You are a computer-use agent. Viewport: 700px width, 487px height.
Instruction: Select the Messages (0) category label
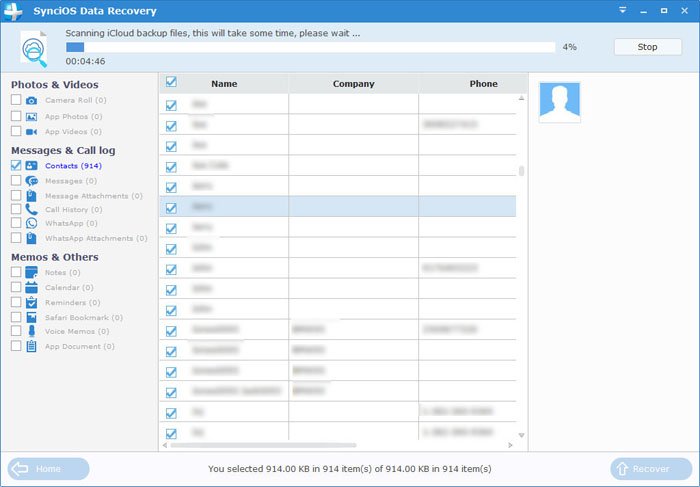71,181
